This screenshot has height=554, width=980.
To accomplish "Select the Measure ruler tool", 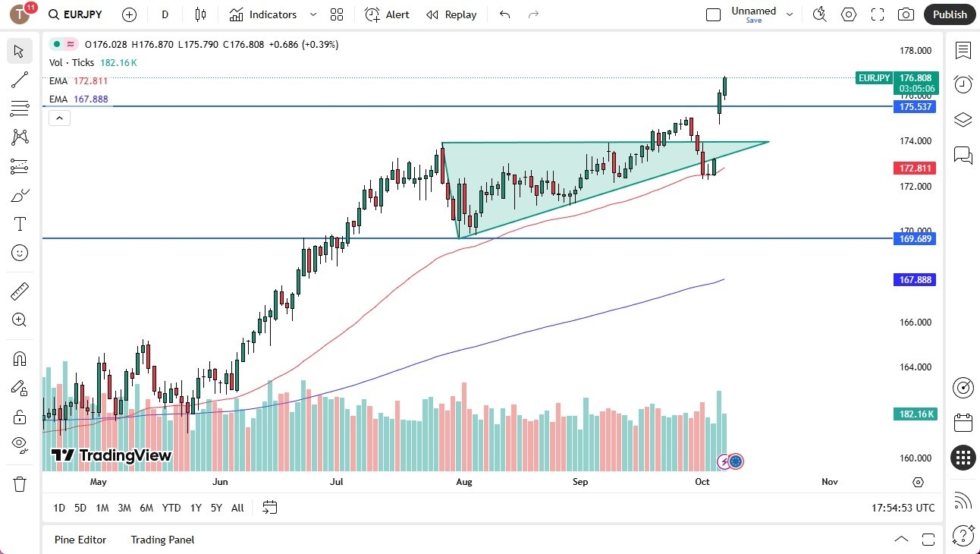I will pyautogui.click(x=19, y=291).
